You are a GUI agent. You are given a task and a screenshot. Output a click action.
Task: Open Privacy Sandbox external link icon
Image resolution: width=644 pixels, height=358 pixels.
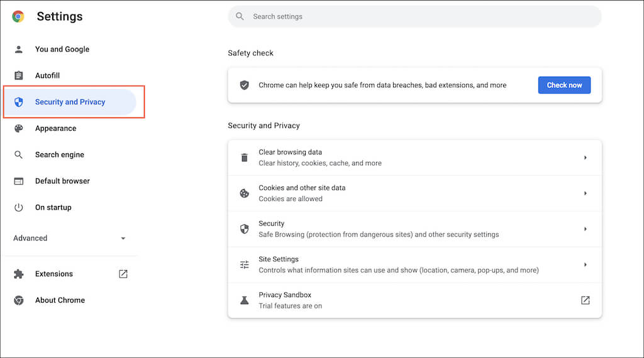[x=585, y=300]
